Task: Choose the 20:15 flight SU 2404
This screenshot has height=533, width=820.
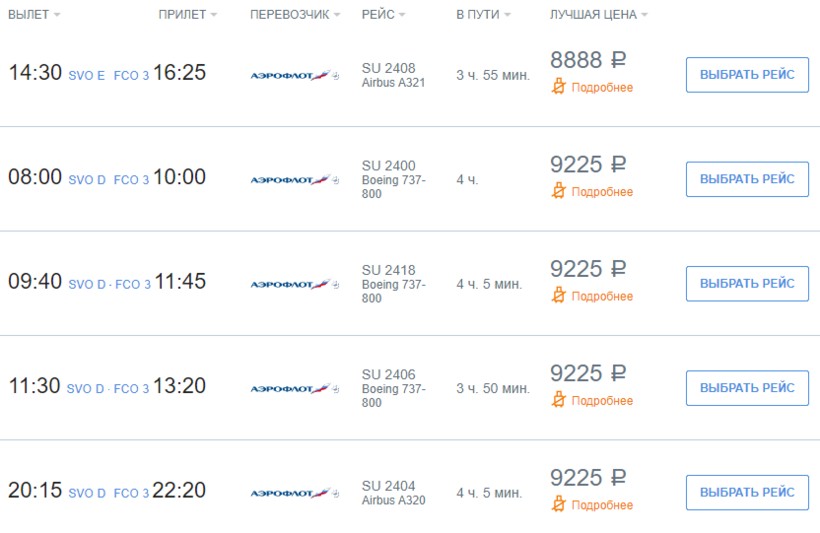Action: (747, 493)
